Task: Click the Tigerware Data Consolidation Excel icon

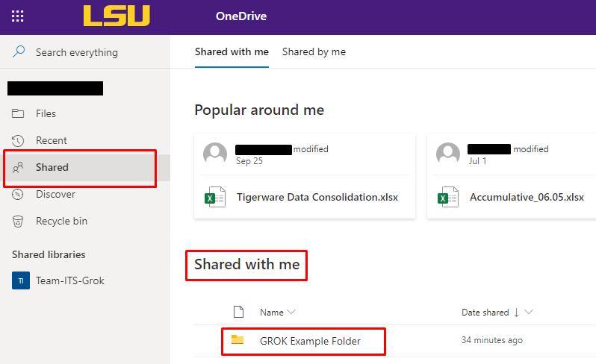Action: click(x=215, y=197)
